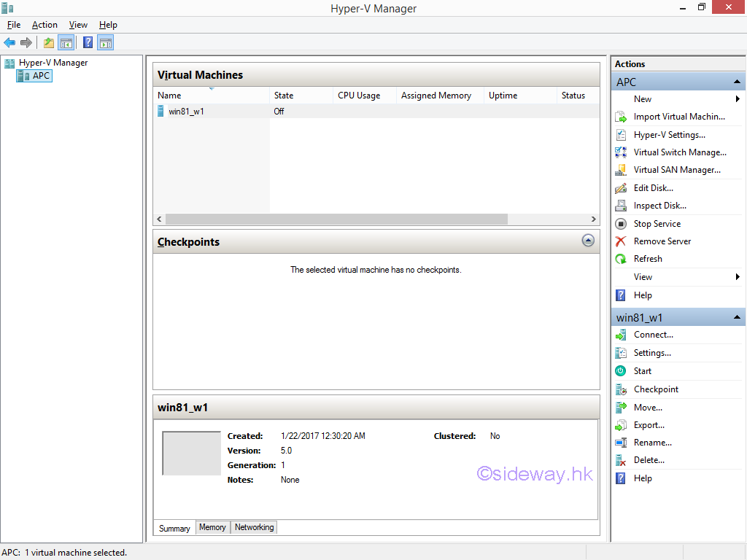The image size is (747, 560).
Task: Click the Stop Service icon
Action: 621,224
